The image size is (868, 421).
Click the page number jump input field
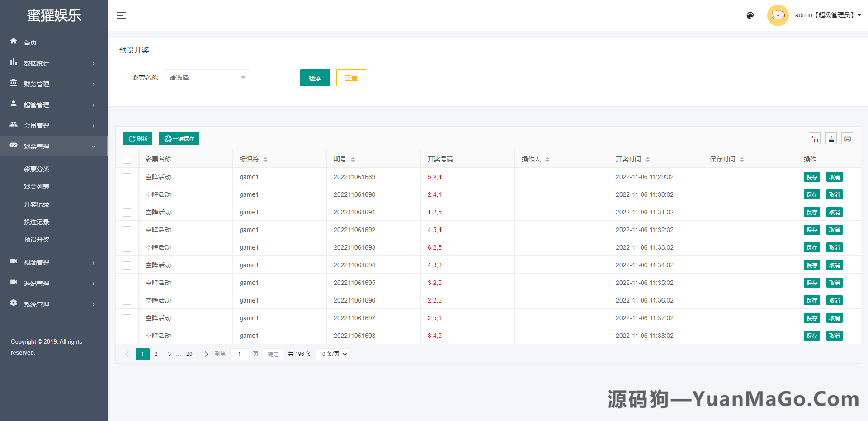click(239, 354)
